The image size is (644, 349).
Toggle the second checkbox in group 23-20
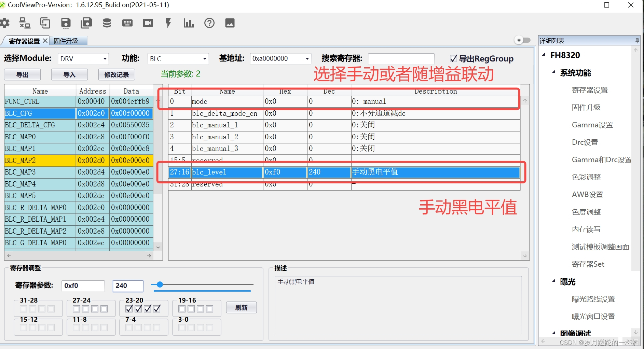click(x=138, y=309)
